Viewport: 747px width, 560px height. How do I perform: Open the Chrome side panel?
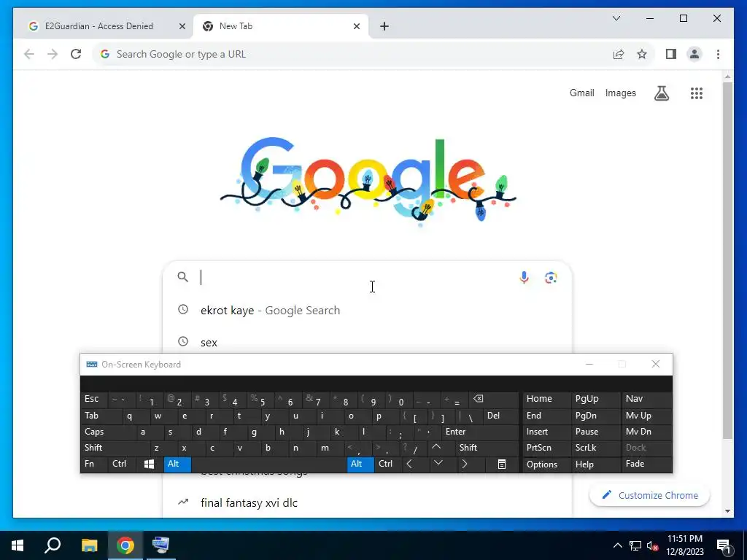tap(671, 54)
